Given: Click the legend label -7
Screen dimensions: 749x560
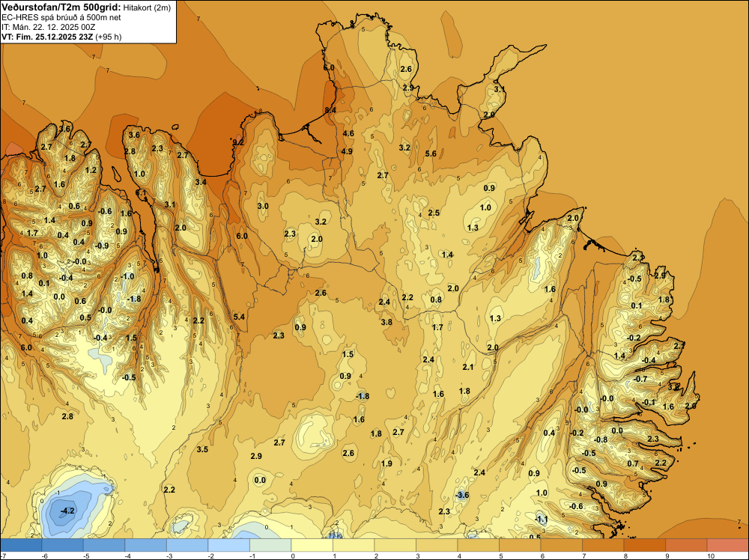Looking at the screenshot, I should (3, 556).
